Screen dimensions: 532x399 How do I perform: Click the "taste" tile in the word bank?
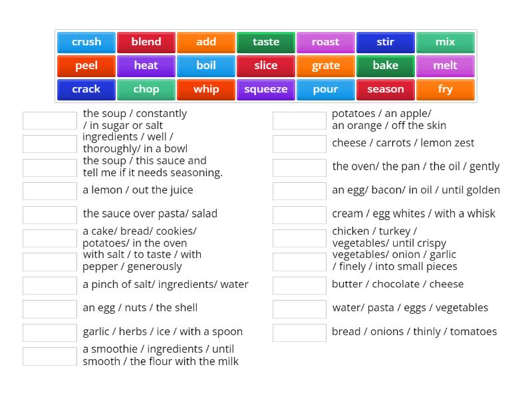point(265,42)
